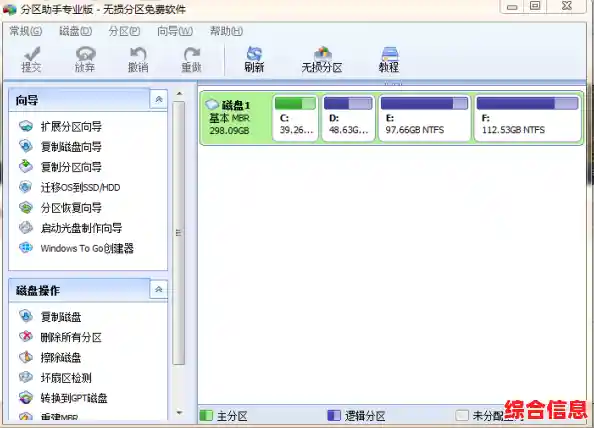Click the 删除所有分区 icon
The width and height of the screenshot is (594, 428).
coord(26,337)
